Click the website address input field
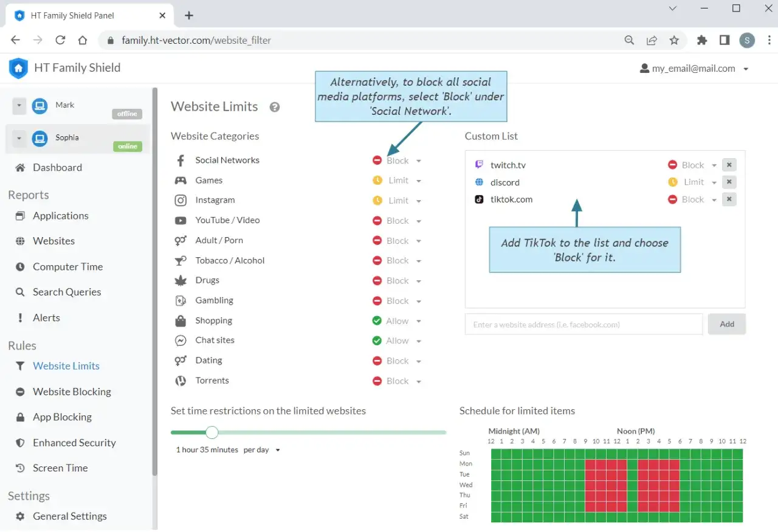This screenshot has height=532, width=778. pyautogui.click(x=584, y=324)
